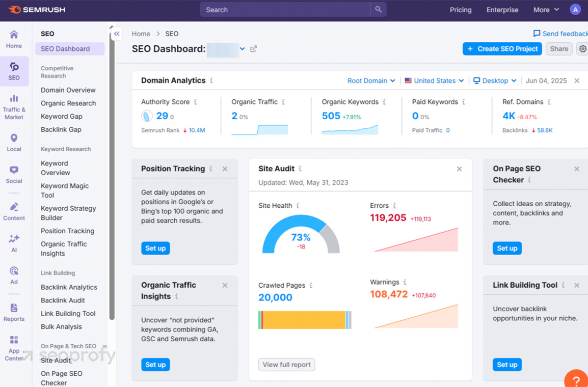Show info for Authority Score
This screenshot has width=588, height=387.
pyautogui.click(x=195, y=102)
